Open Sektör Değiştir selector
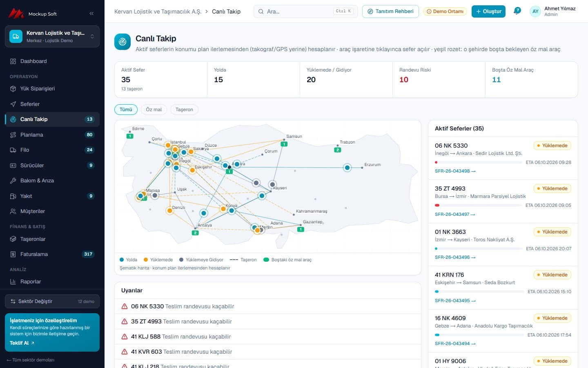The height and width of the screenshot is (368, 588). point(52,301)
